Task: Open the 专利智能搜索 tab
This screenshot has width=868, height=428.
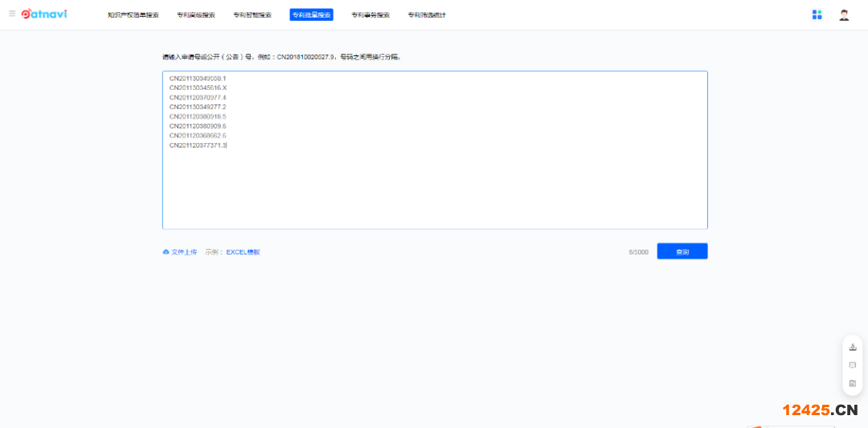Action: (252, 15)
